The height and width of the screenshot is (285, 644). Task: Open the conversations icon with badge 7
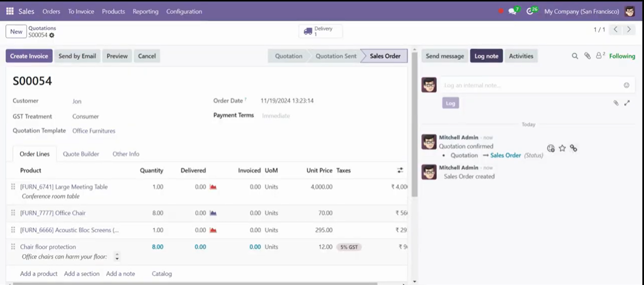coord(513,11)
